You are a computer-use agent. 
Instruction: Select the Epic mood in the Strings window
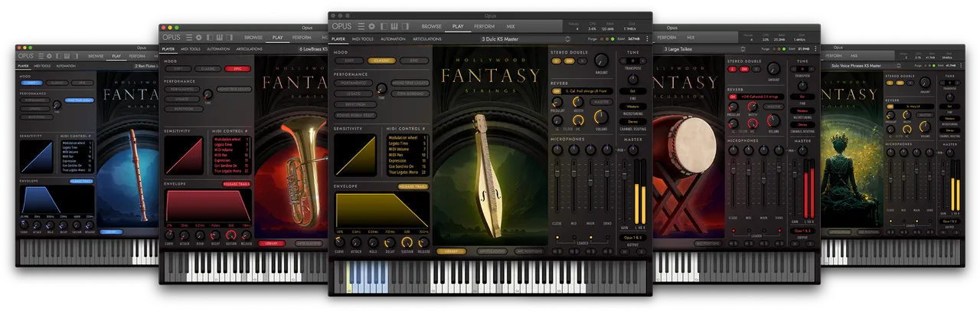(414, 61)
